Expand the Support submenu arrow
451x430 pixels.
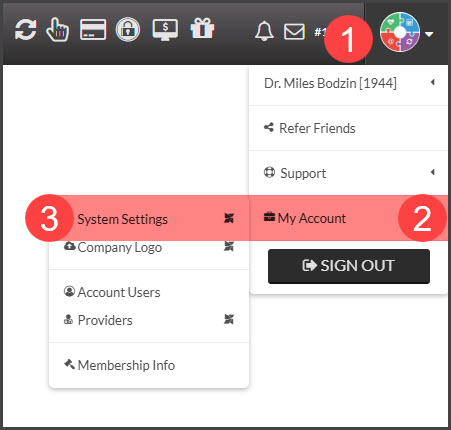coord(433,172)
